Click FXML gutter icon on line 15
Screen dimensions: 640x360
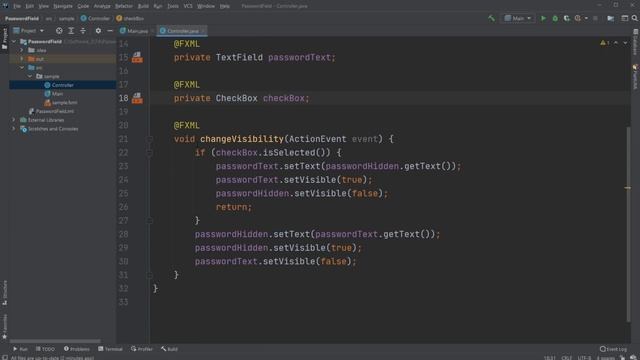coord(137,58)
